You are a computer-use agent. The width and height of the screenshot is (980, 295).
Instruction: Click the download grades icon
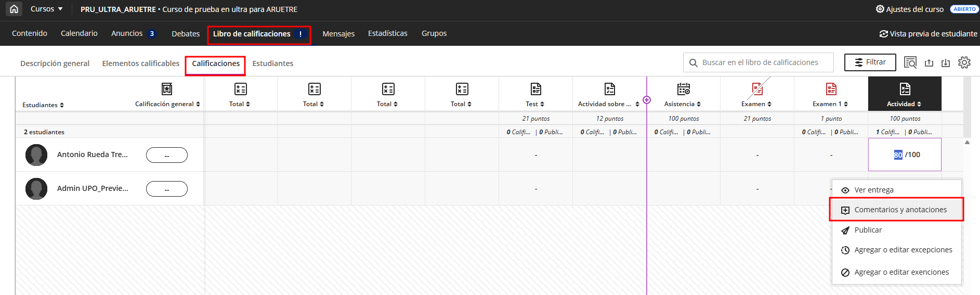tap(946, 63)
